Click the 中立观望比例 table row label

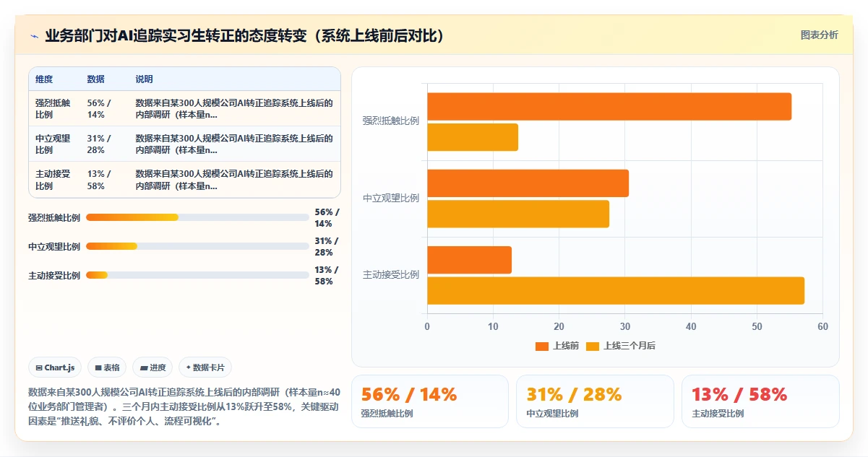(53, 144)
